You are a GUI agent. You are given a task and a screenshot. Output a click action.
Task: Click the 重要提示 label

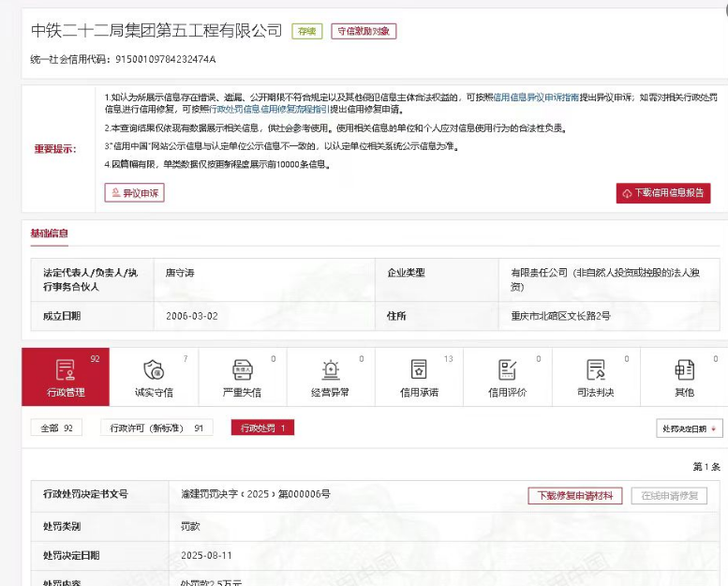(55, 149)
